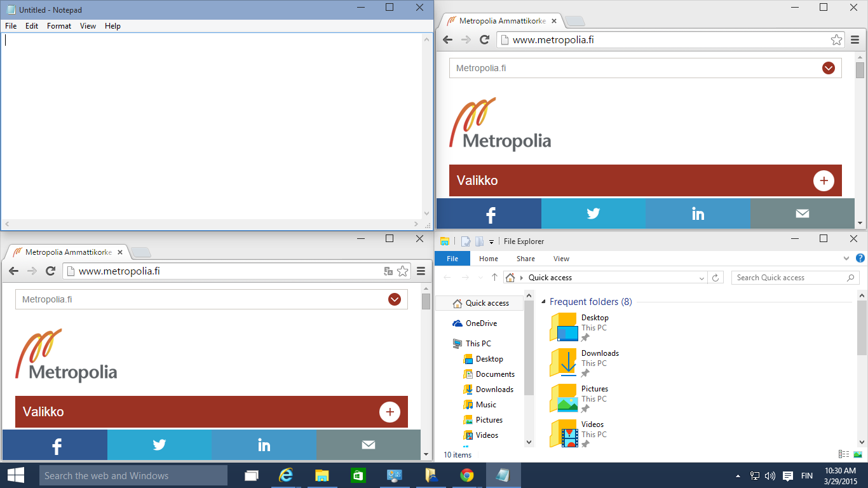Click Twitter share icon in top-right Chrome
Image resolution: width=868 pixels, height=488 pixels.
pyautogui.click(x=593, y=213)
